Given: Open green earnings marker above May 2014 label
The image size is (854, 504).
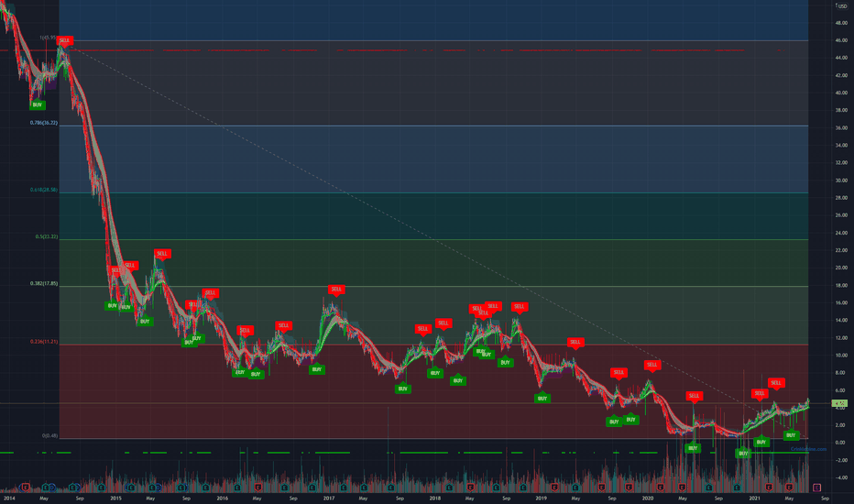Looking at the screenshot, I should click(45, 488).
